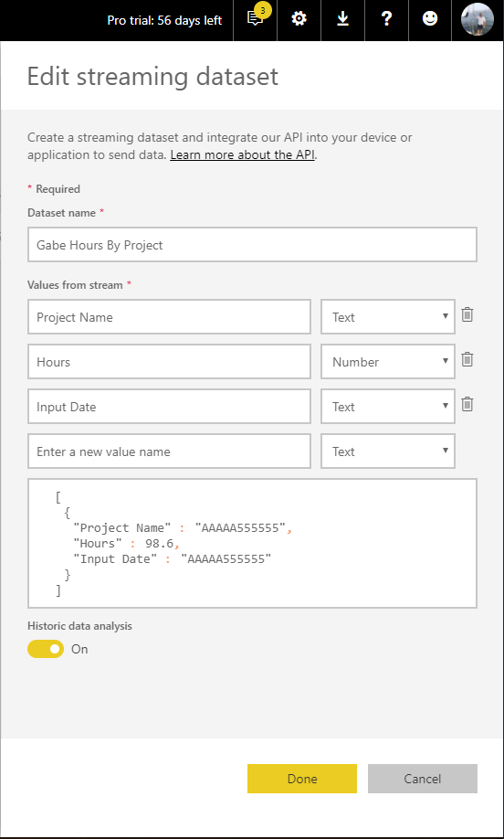504x839 pixels.
Task: Click the Dataset name input field
Action: tap(252, 245)
